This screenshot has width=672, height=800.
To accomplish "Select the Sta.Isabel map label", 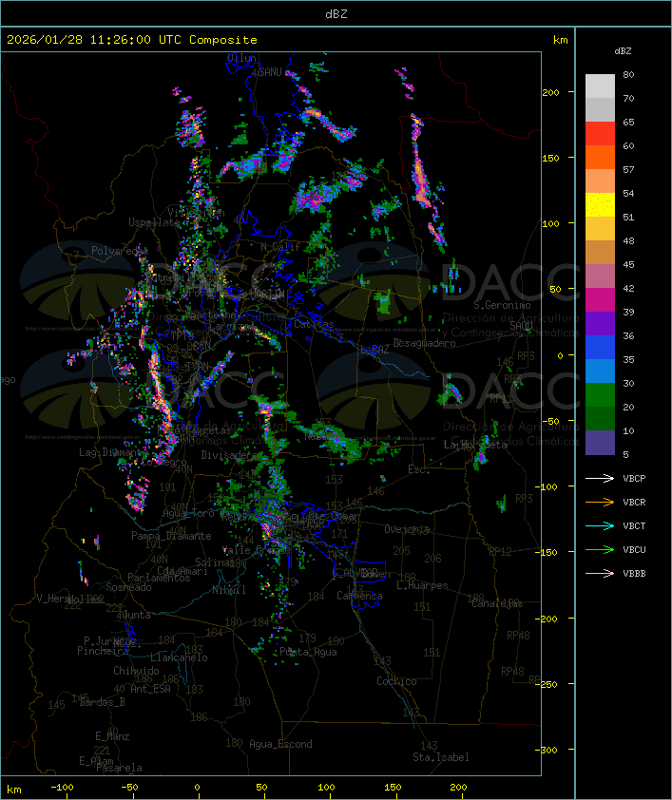I will point(441,757).
